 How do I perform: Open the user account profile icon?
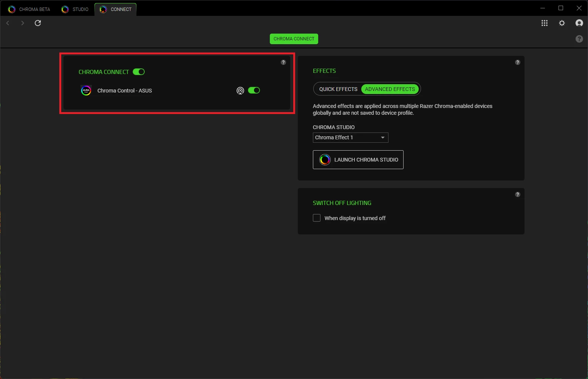(x=579, y=23)
